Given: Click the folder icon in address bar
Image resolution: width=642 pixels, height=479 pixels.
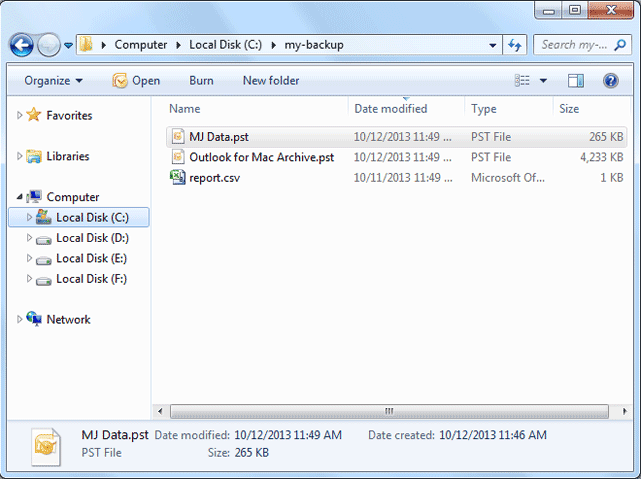Looking at the screenshot, I should (86, 44).
